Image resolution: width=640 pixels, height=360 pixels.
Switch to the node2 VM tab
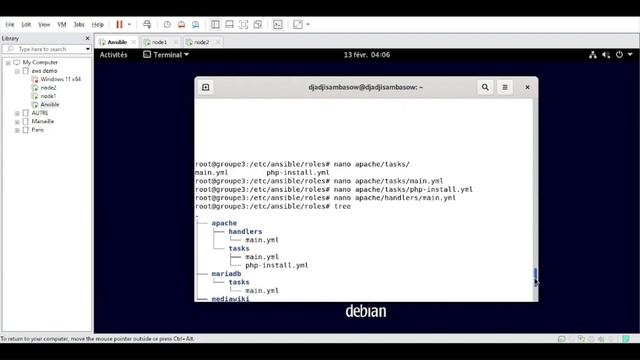[202, 42]
